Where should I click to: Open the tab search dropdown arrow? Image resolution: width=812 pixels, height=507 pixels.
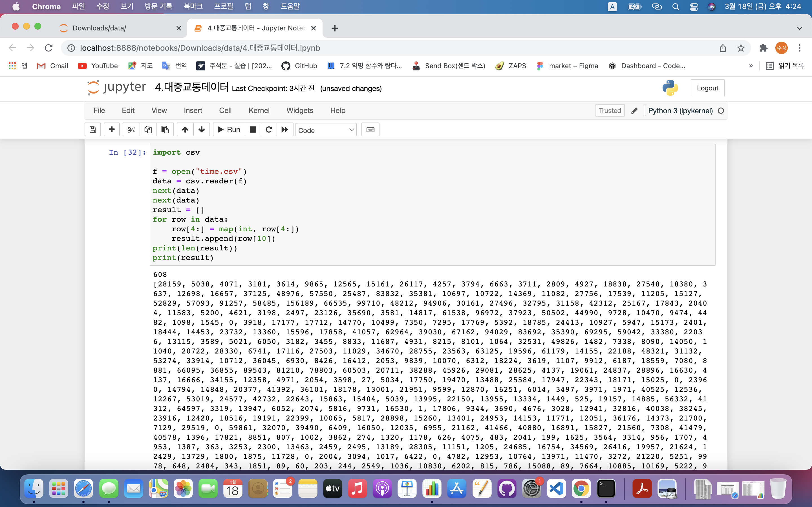click(x=799, y=28)
